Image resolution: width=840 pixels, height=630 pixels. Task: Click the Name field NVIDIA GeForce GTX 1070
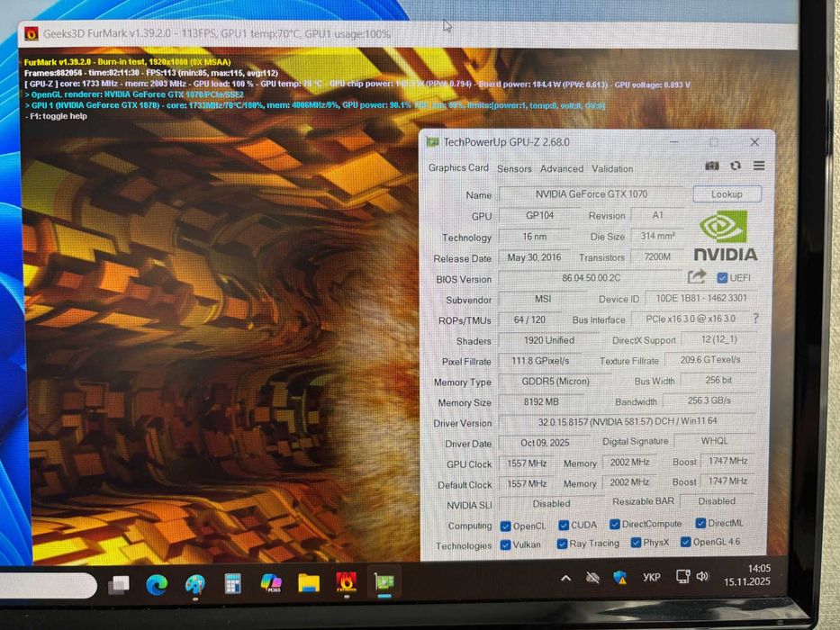click(x=592, y=193)
